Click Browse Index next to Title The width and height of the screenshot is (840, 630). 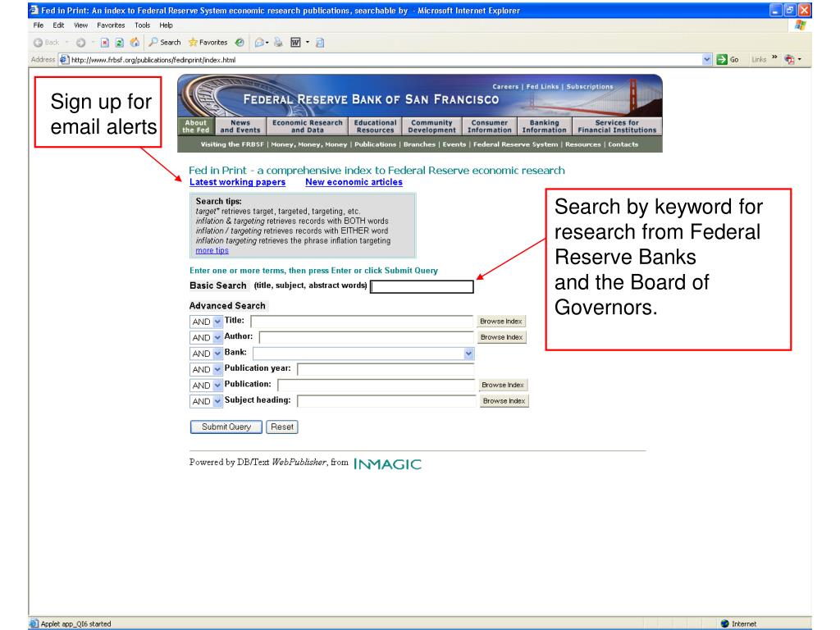click(501, 322)
